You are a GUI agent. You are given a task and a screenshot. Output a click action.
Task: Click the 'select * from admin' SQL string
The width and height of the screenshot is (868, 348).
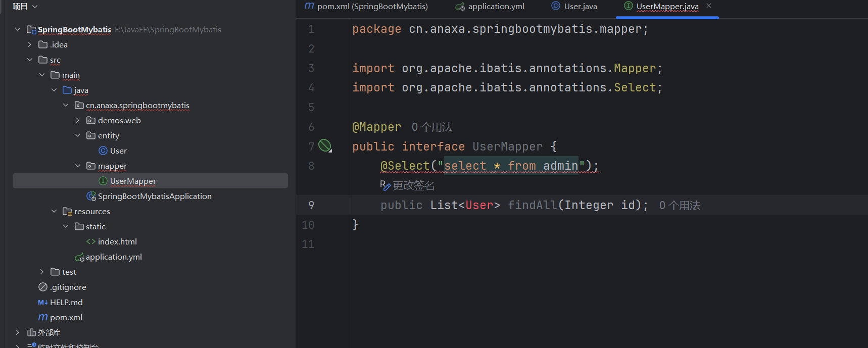[511, 166]
